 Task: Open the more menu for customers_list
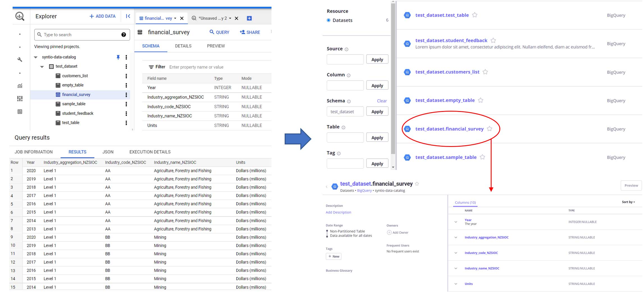[126, 76]
